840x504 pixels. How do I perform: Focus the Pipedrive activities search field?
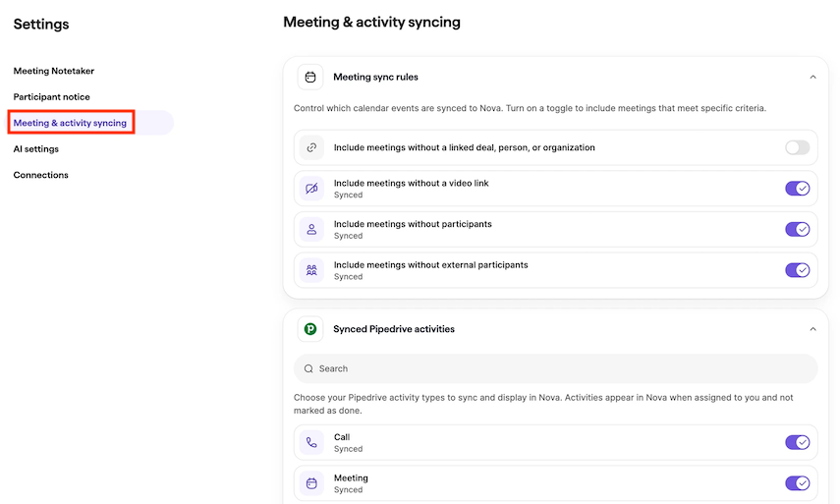(555, 368)
